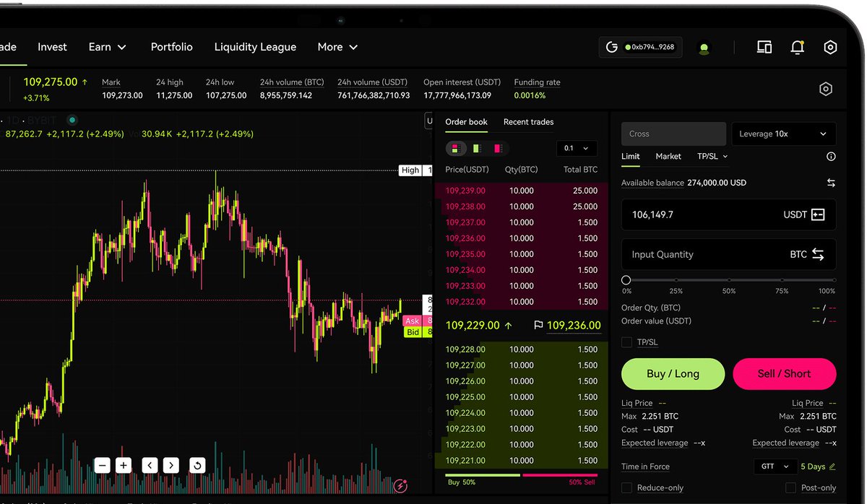The image size is (867, 504).
Task: Click the pink lightning bolt icon on chart
Action: click(x=401, y=485)
